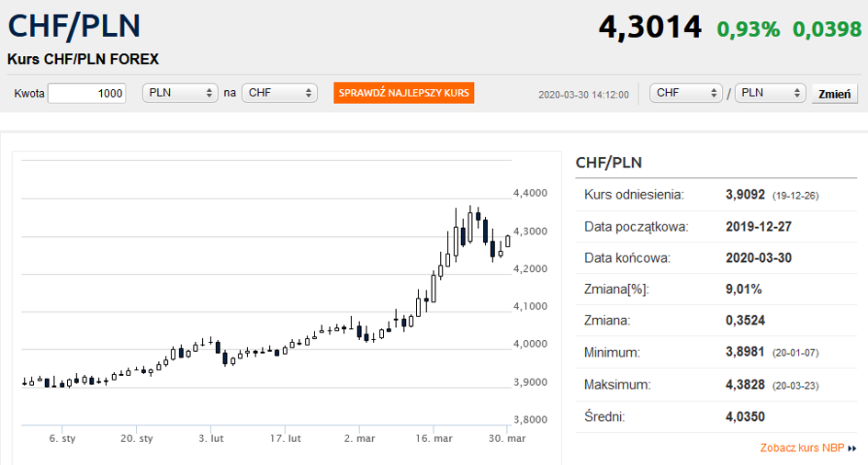Click the Zmiana[%] value 9,01%
Screen dimensions: 868x465
[743, 289]
